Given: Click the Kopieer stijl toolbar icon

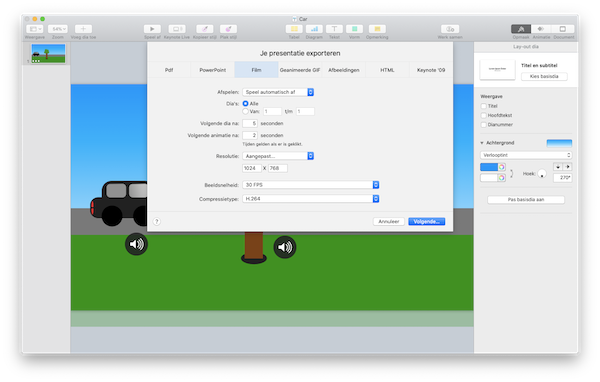Looking at the screenshot, I should 205,29.
